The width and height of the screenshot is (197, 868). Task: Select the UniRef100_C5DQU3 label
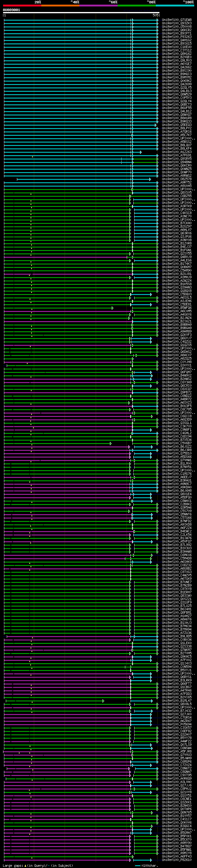(177, 294)
